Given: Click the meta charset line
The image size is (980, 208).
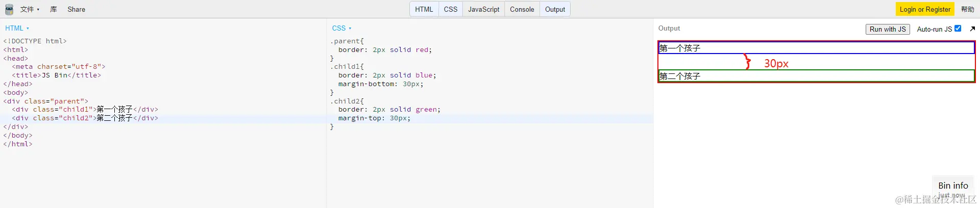Looking at the screenshot, I should 59,67.
